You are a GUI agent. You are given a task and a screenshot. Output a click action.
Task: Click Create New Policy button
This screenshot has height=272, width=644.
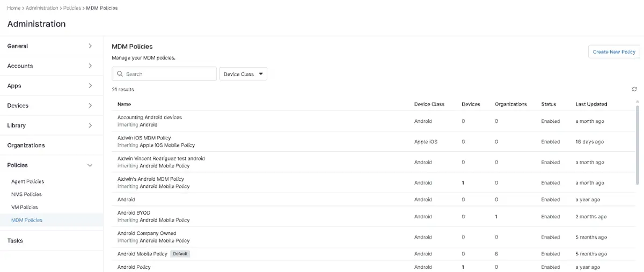614,52
